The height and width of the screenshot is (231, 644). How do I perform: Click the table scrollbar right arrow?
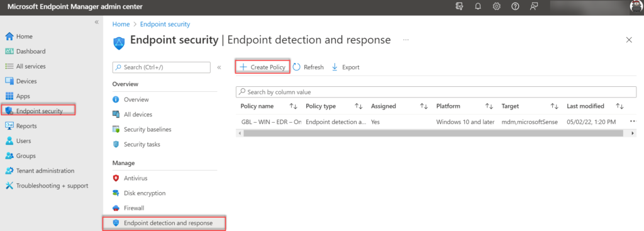633,133
